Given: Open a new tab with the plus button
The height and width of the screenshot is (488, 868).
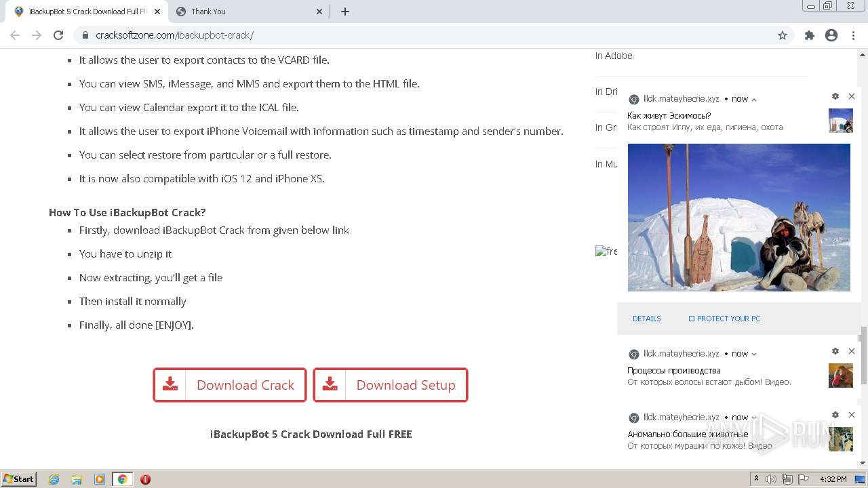Looking at the screenshot, I should click(345, 12).
